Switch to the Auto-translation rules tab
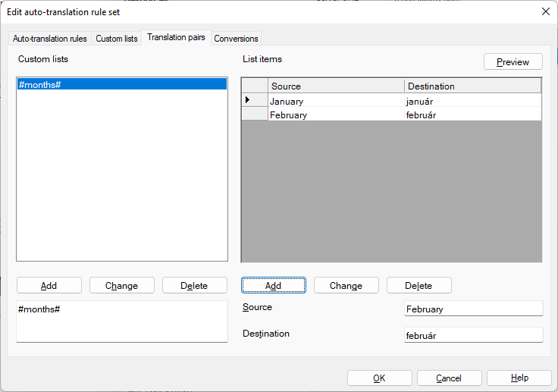 pos(50,39)
